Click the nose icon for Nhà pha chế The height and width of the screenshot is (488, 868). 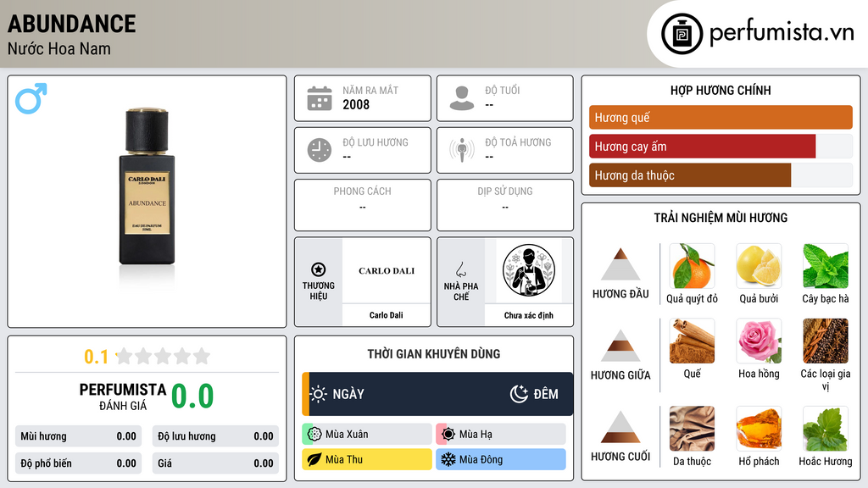tap(460, 269)
